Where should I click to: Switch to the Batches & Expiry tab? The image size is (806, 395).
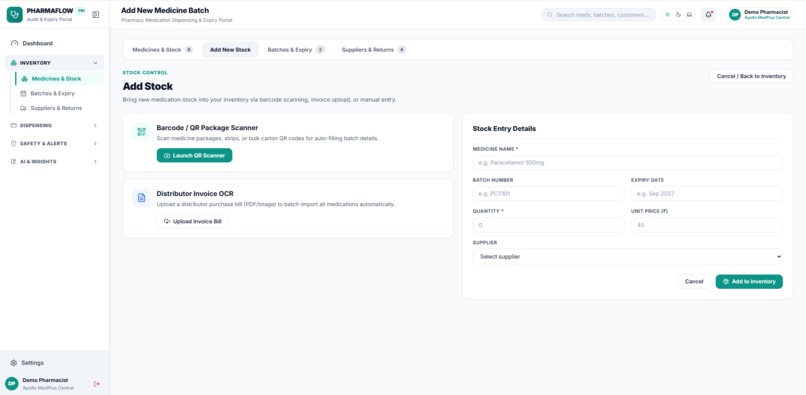[296, 50]
